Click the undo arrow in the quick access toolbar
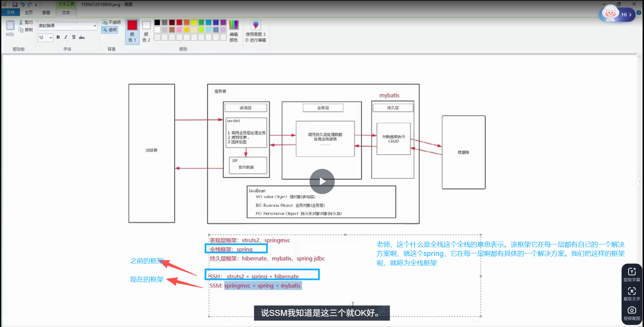The width and height of the screenshot is (644, 327). click(x=22, y=4)
